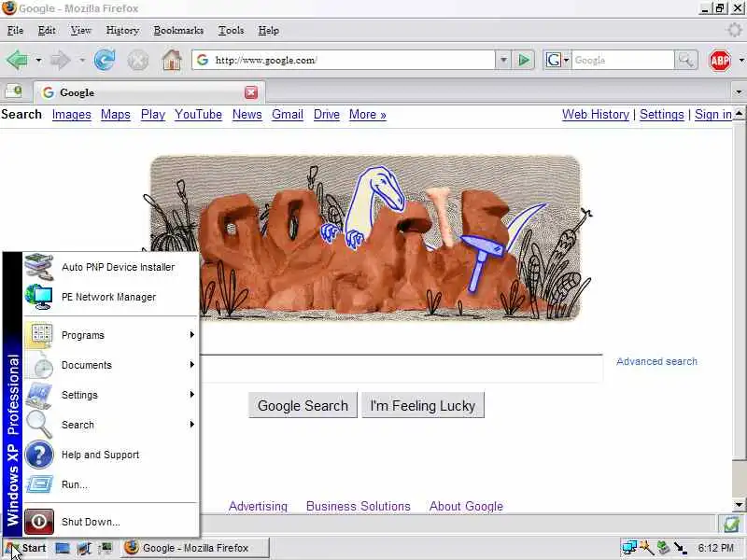Open the Back history dropdown arrow
The image size is (747, 560).
tap(38, 61)
